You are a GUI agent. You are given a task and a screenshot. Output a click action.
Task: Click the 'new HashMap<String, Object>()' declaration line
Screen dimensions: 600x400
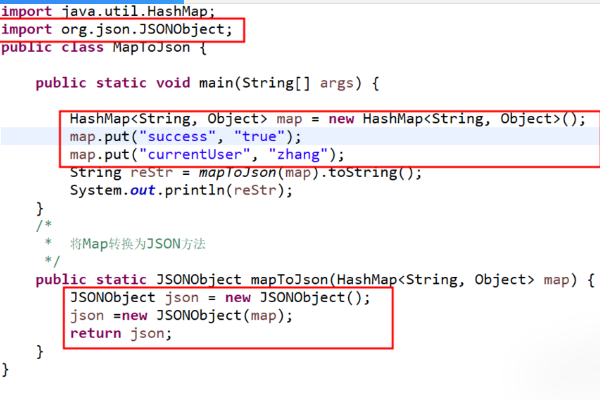[328, 119]
